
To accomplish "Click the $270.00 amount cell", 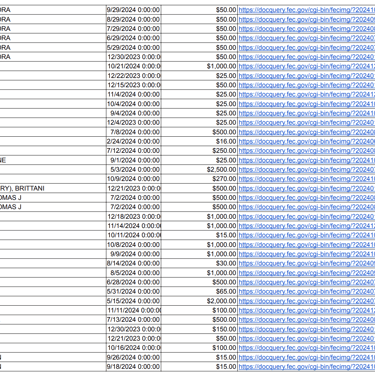I will point(199,179).
